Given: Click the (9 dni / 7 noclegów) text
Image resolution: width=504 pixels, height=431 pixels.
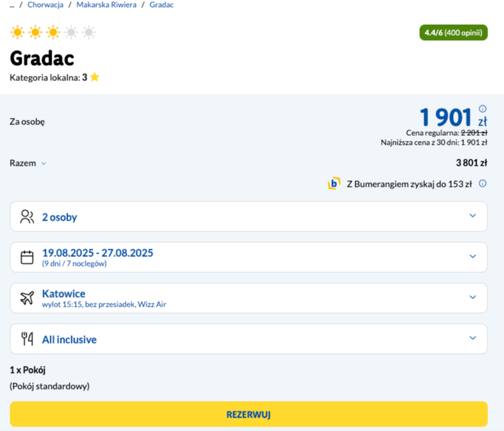Looking at the screenshot, I should (x=75, y=263).
